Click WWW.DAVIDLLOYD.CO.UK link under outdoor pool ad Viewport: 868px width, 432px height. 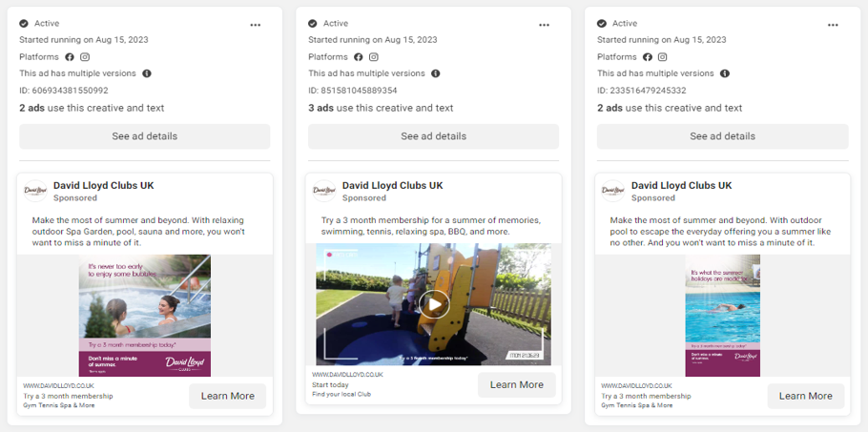636,385
